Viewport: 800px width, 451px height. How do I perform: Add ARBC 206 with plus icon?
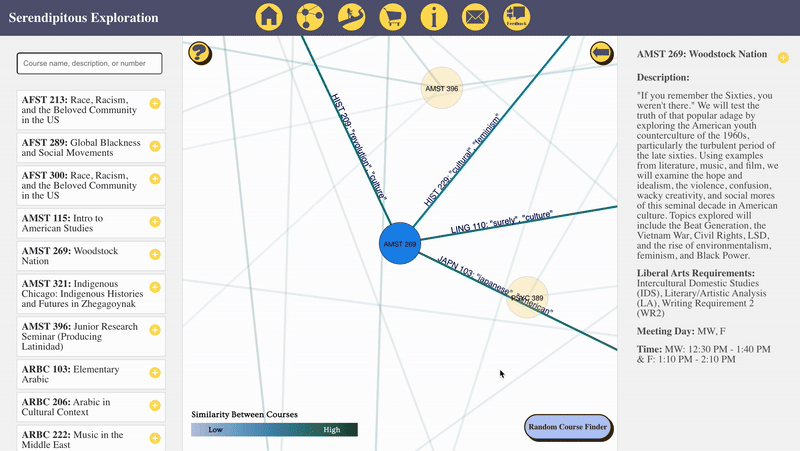155,406
